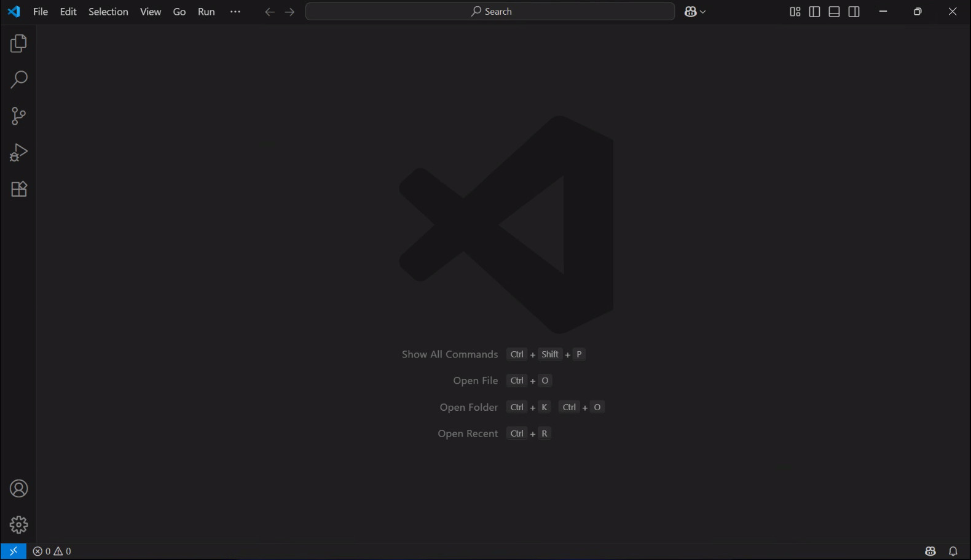Image resolution: width=971 pixels, height=560 pixels.
Task: Expand the Copilot dropdown arrow
Action: (x=703, y=12)
